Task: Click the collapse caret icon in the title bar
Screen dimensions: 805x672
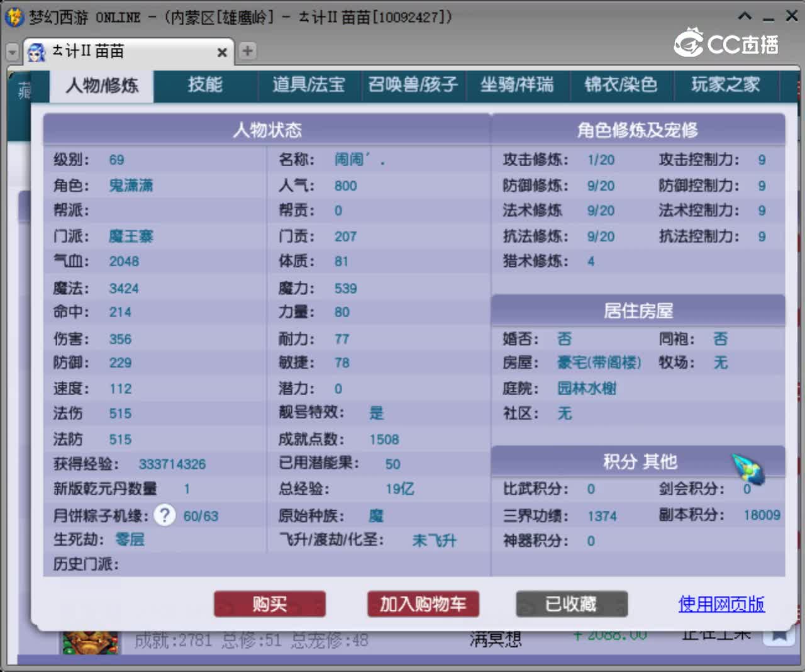Action: point(745,16)
